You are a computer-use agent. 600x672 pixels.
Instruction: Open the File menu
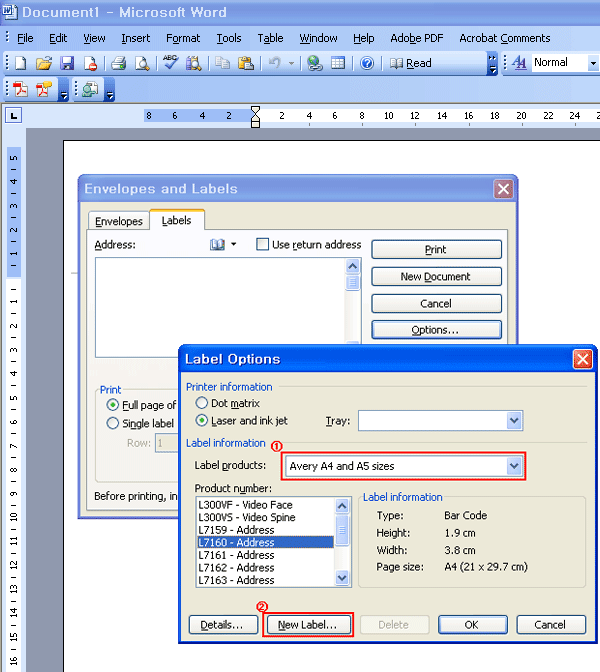pos(25,38)
